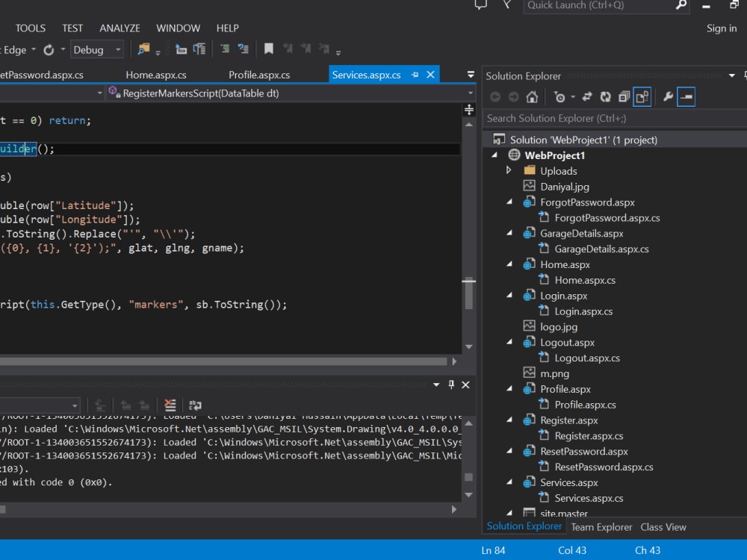Click the WebProject1 globe project icon

click(x=514, y=155)
